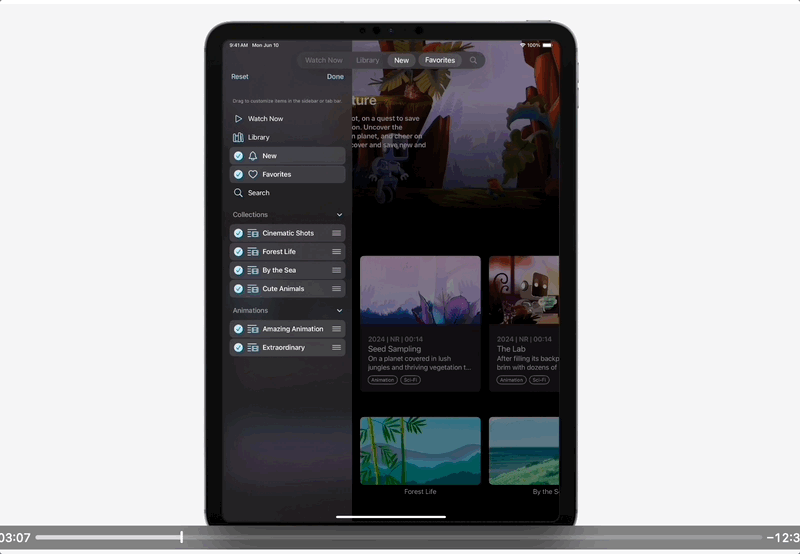Uncheck the Favorites sidebar item
This screenshot has width=800, height=554.
(238, 174)
